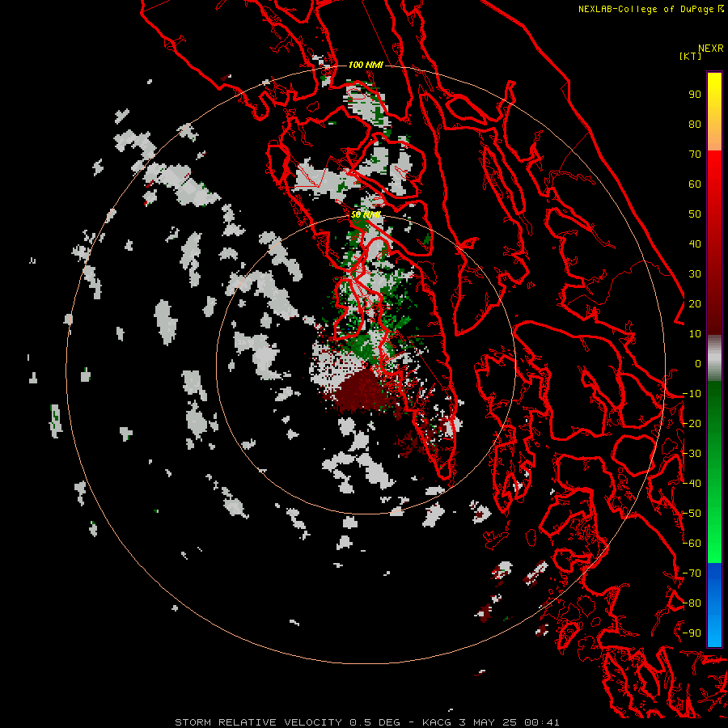728x728 pixels.
Task: Click the -30 value on the velocity scale
Action: pos(692,454)
